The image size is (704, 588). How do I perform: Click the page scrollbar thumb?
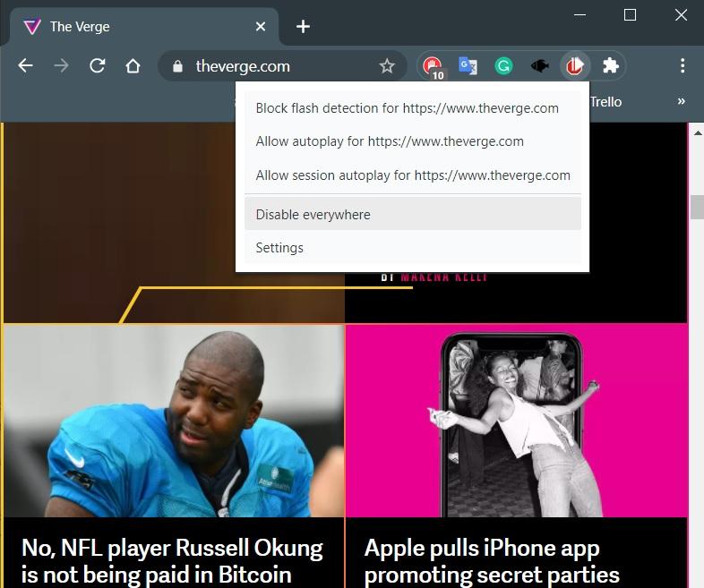[697, 207]
